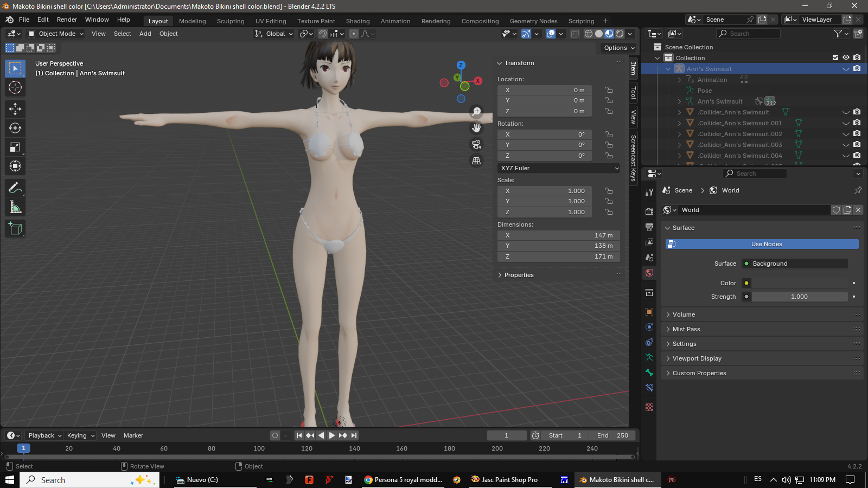Switch to rendered viewport shading
The height and width of the screenshot is (488, 868).
pos(620,34)
